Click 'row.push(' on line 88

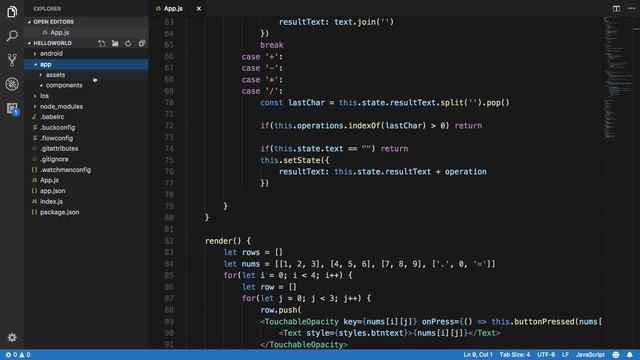pyautogui.click(x=281, y=310)
